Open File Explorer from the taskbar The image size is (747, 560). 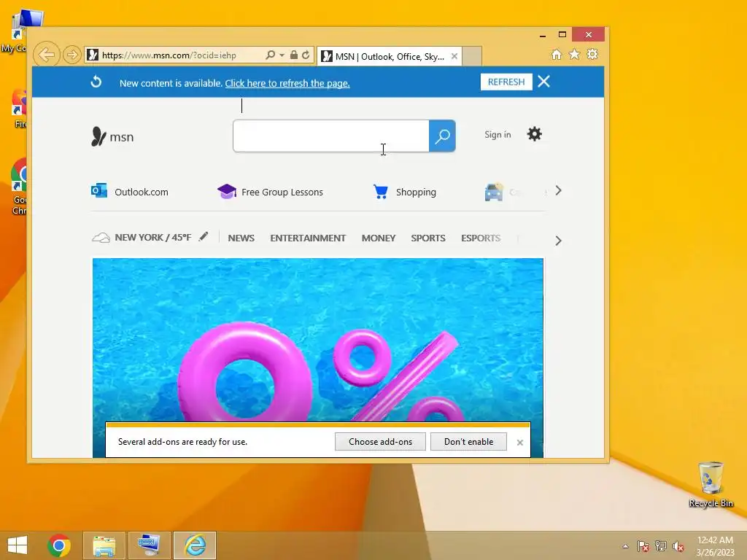point(104,545)
